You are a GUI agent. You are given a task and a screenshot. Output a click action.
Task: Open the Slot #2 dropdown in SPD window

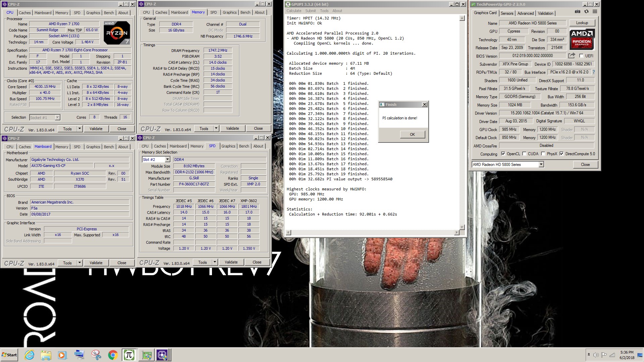click(x=168, y=160)
